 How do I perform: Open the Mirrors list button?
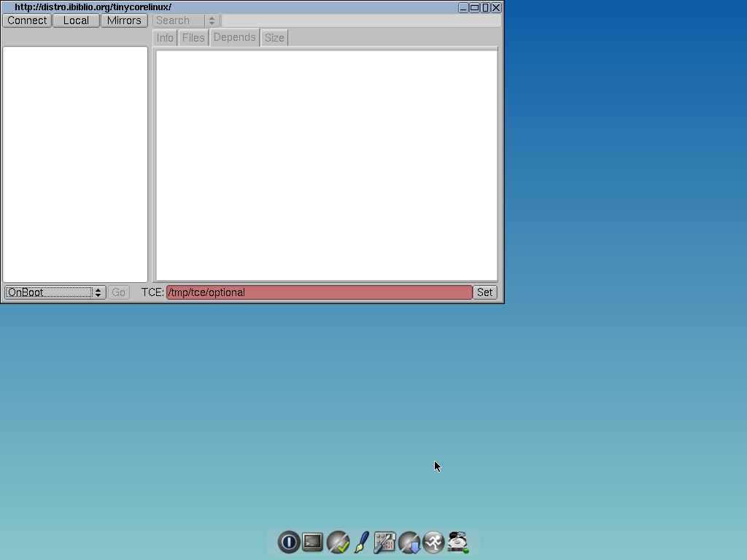[124, 20]
